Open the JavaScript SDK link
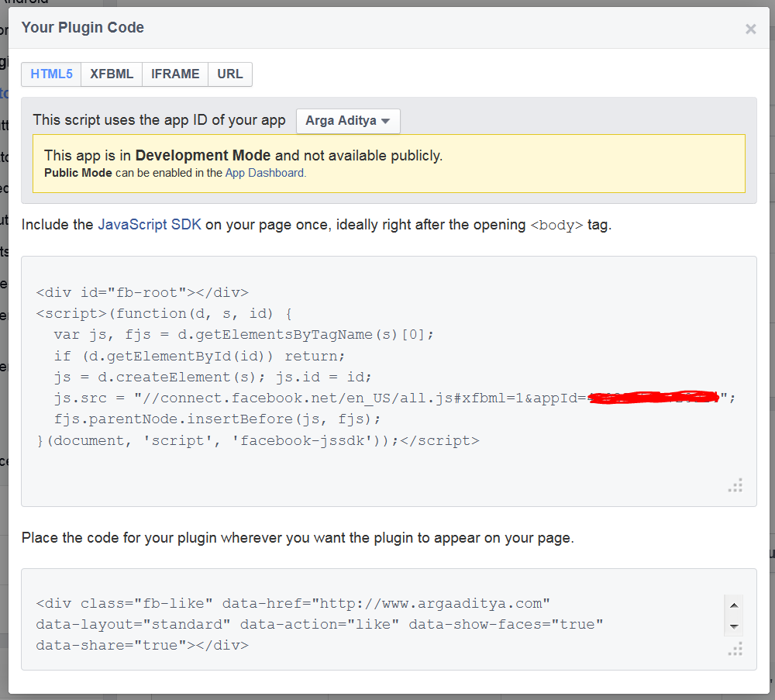 pos(150,225)
